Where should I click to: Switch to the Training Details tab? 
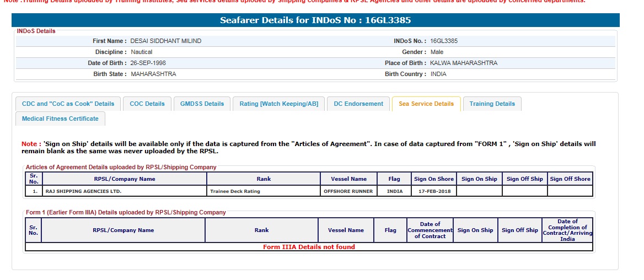click(x=492, y=104)
